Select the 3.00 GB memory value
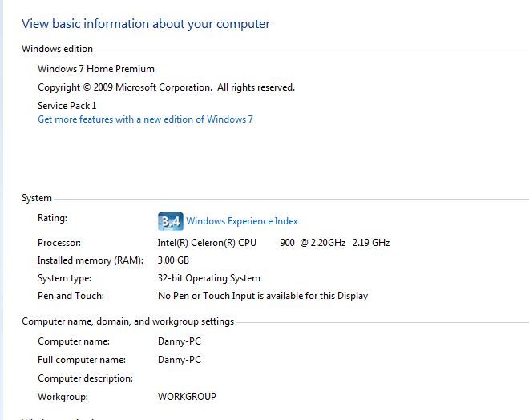 click(x=173, y=260)
